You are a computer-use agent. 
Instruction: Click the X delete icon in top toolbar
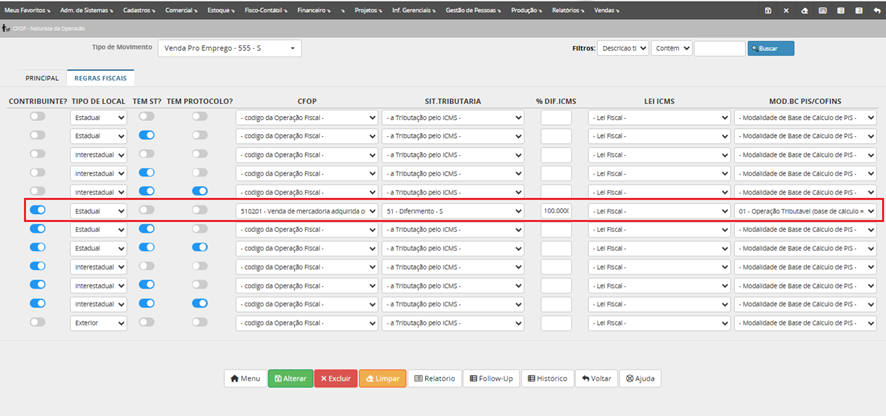pyautogui.click(x=786, y=10)
